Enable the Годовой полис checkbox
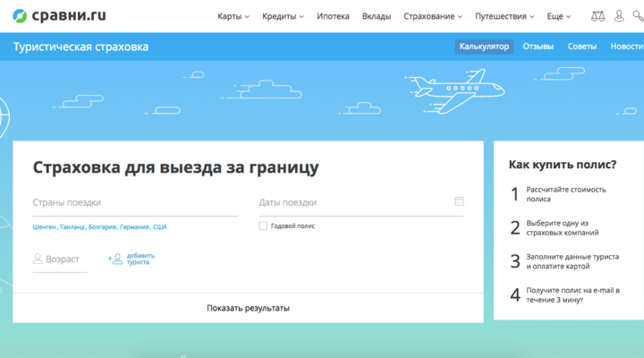644x358 pixels. 263,226
